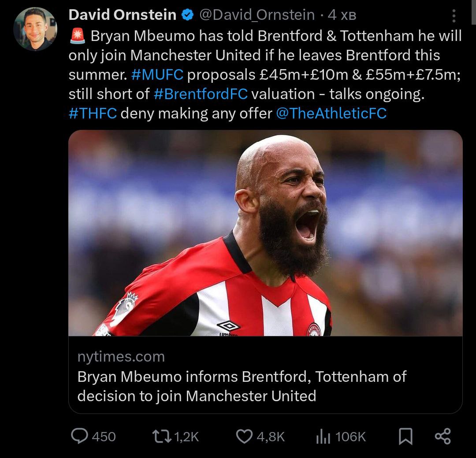View post analytics bar chart icon

[323, 436]
